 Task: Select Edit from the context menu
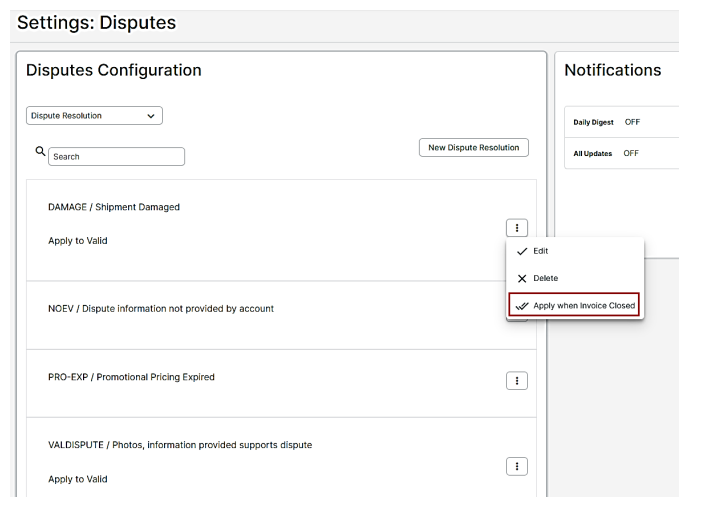tap(541, 251)
